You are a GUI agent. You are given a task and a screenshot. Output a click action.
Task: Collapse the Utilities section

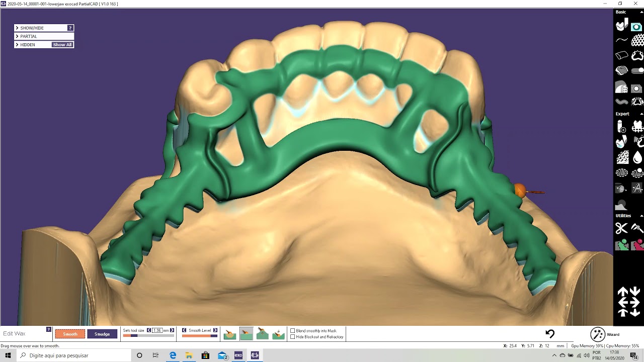(x=641, y=216)
